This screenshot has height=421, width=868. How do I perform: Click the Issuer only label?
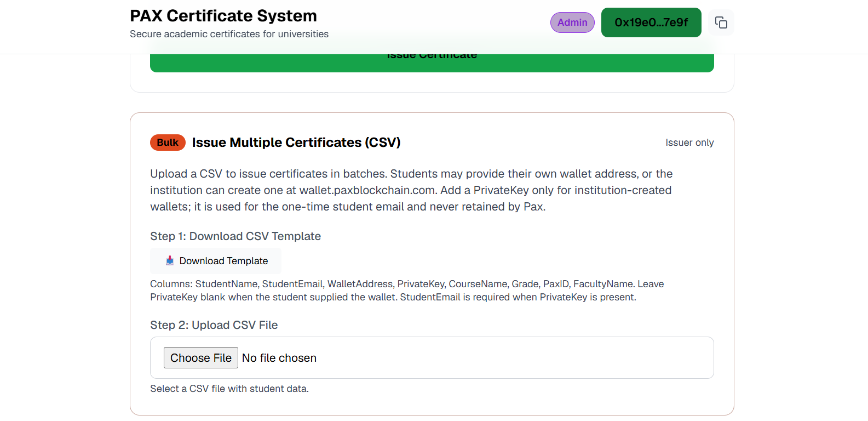coord(689,143)
